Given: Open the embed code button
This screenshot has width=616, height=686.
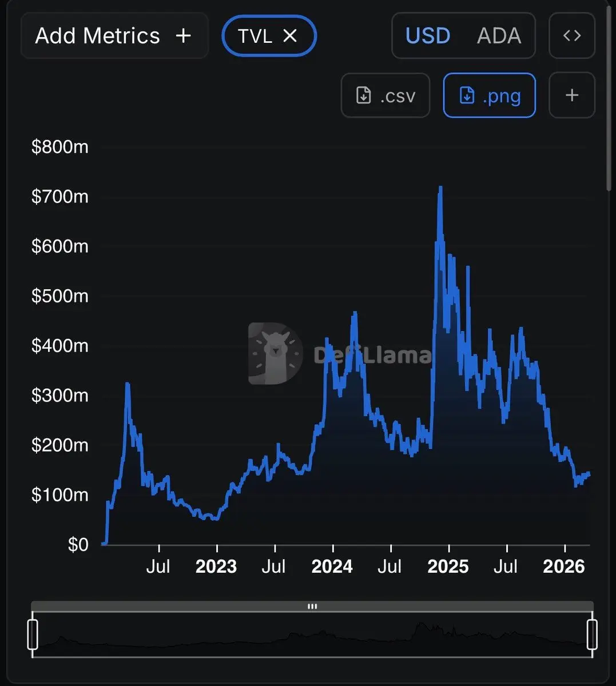Looking at the screenshot, I should pyautogui.click(x=572, y=36).
